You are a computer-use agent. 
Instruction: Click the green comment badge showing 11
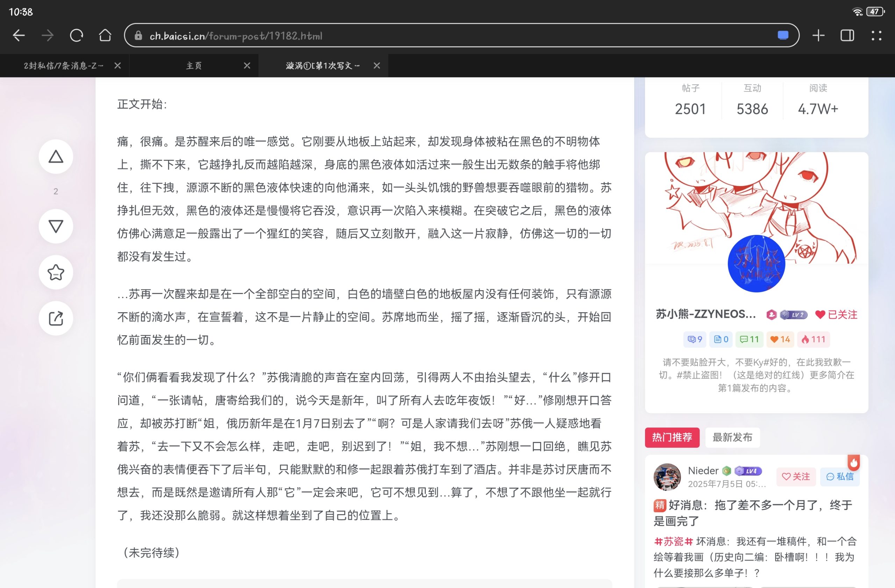click(x=750, y=339)
